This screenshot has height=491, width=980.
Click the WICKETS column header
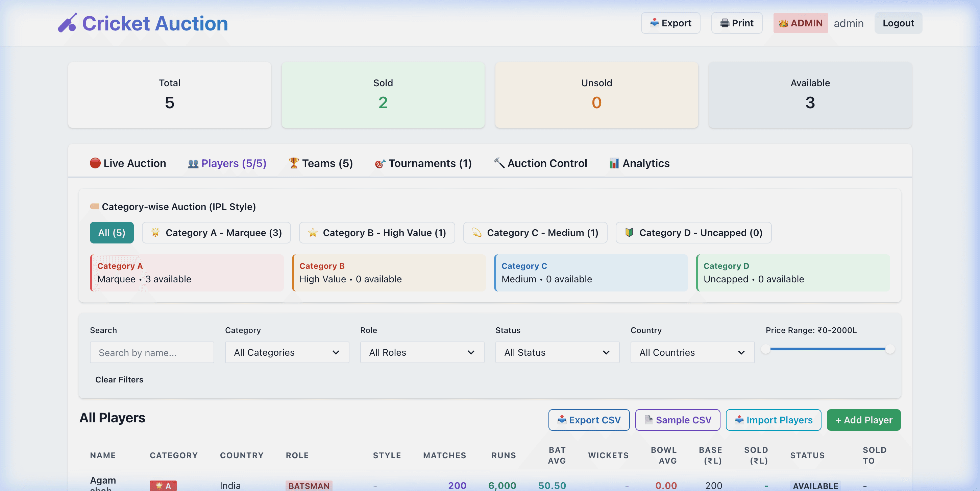[608, 455]
